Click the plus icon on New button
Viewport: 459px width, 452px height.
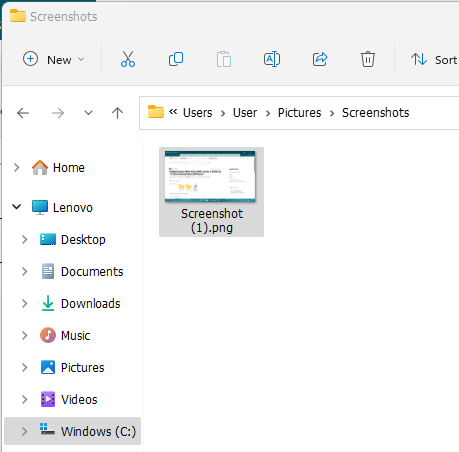[x=30, y=59]
